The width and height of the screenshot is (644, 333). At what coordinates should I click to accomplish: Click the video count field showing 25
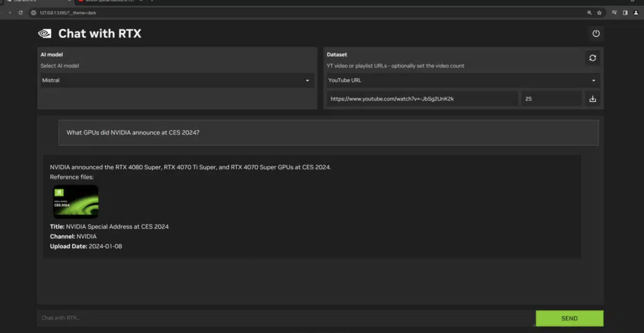551,99
